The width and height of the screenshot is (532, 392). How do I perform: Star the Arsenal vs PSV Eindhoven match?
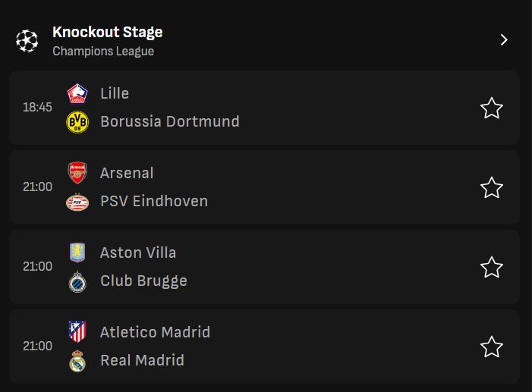coord(492,187)
